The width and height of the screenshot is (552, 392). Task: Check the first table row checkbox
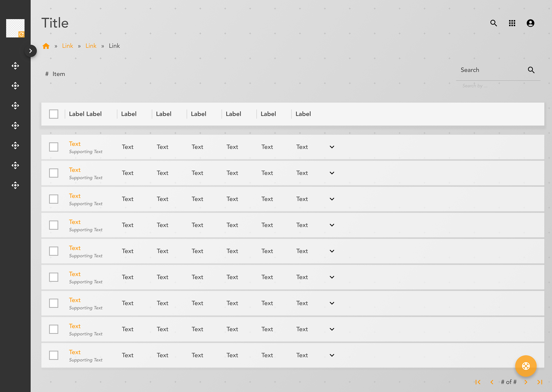(x=54, y=147)
